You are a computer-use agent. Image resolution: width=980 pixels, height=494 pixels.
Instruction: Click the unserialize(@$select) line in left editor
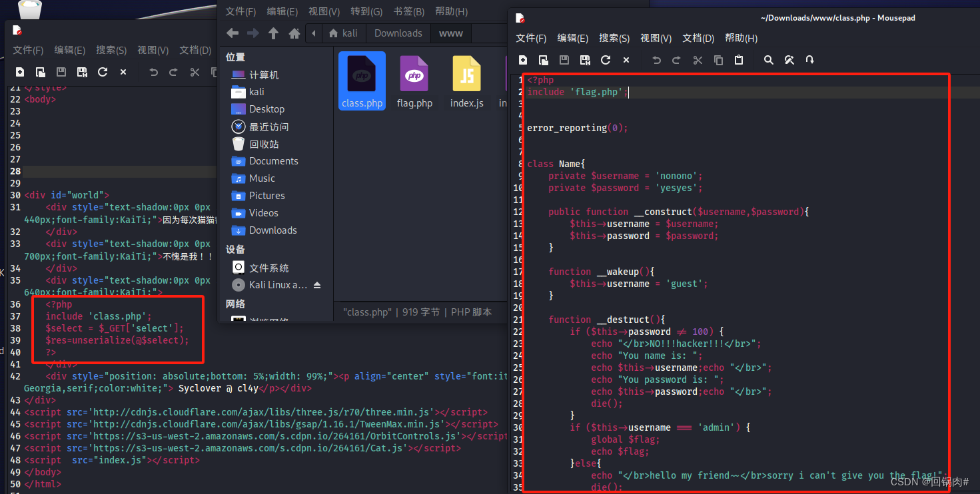click(x=117, y=340)
